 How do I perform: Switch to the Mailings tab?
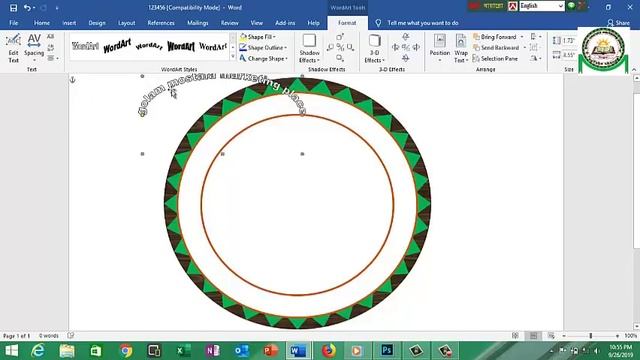point(198,23)
